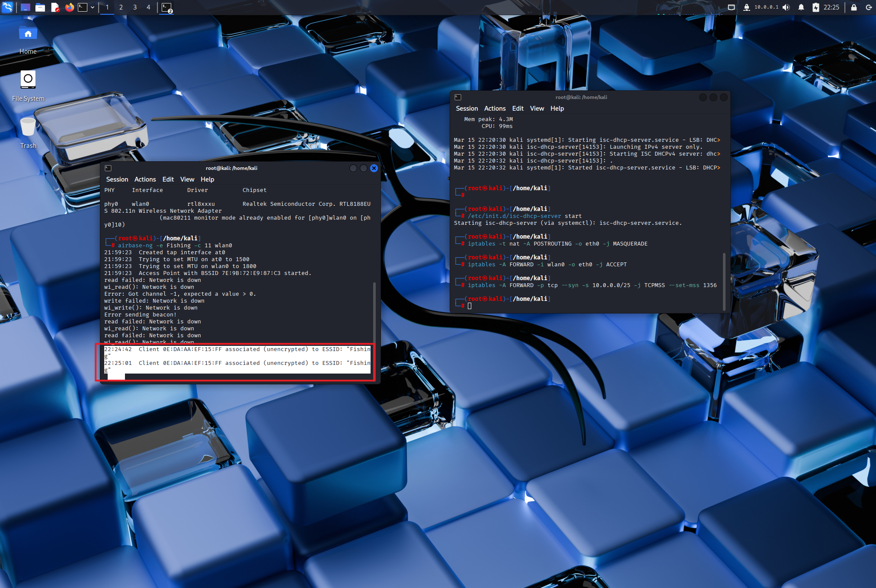876x588 pixels.
Task: Click the TCPMSS '--set-mss 1356' command
Action: tap(592, 285)
